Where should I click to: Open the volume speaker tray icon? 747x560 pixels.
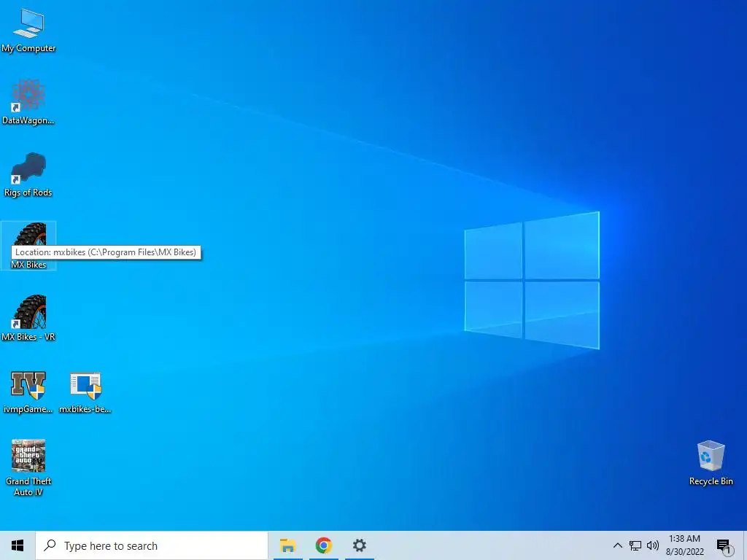[x=653, y=545]
